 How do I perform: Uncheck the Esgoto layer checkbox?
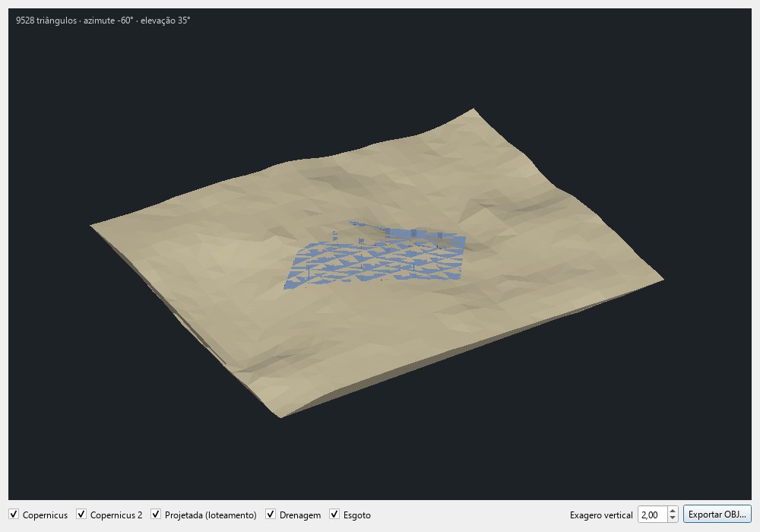coord(334,515)
